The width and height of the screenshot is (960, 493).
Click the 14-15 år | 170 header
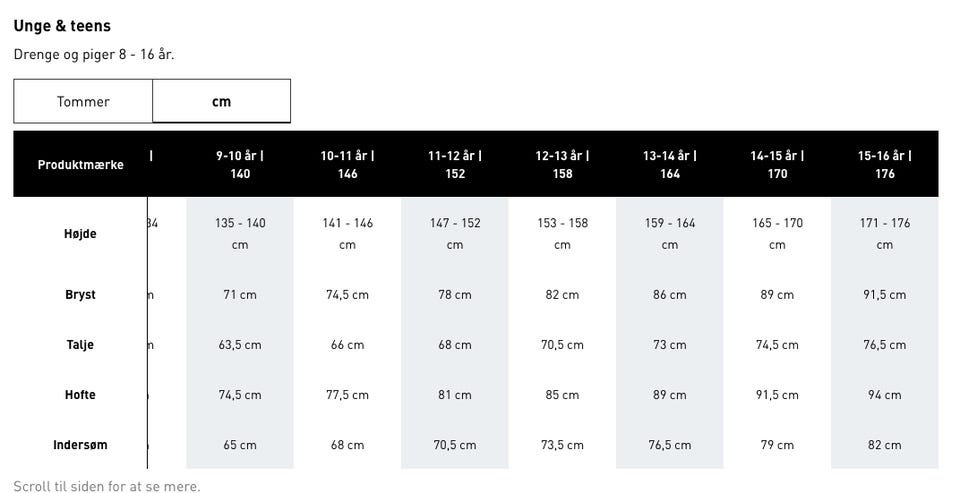click(x=777, y=164)
